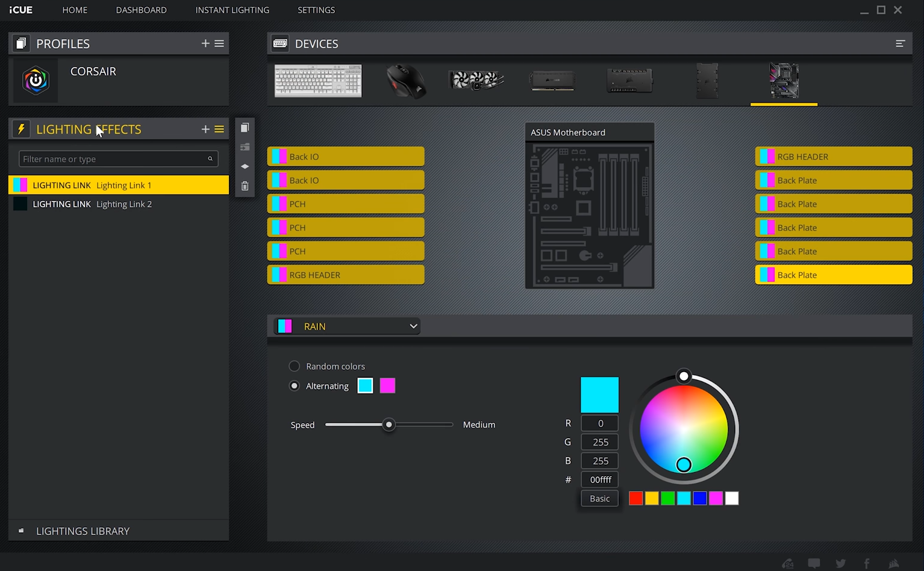Select the triple-fan cooler device
This screenshot has width=924, height=571.
[x=476, y=80]
